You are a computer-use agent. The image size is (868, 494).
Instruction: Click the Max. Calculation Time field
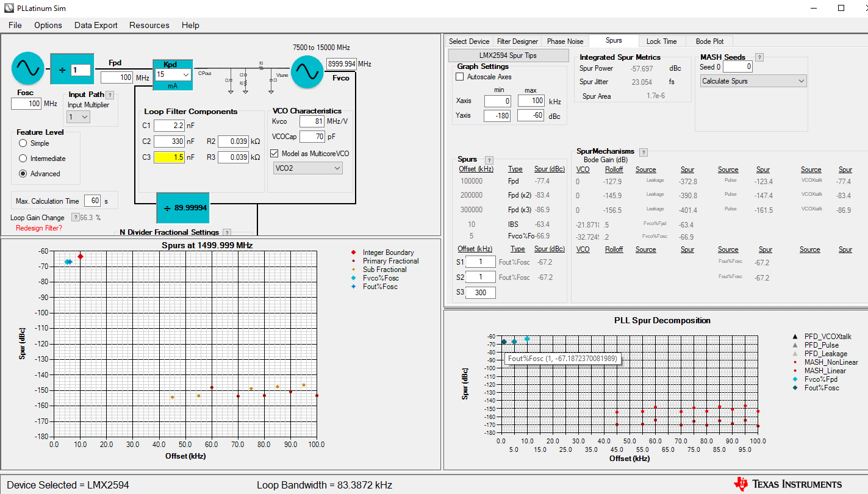[x=93, y=201]
